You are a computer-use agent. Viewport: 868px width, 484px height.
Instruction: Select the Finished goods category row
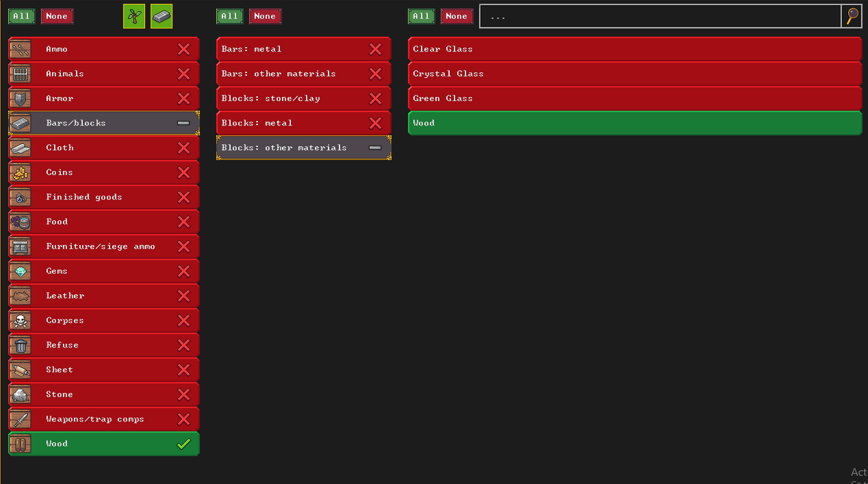pos(104,197)
